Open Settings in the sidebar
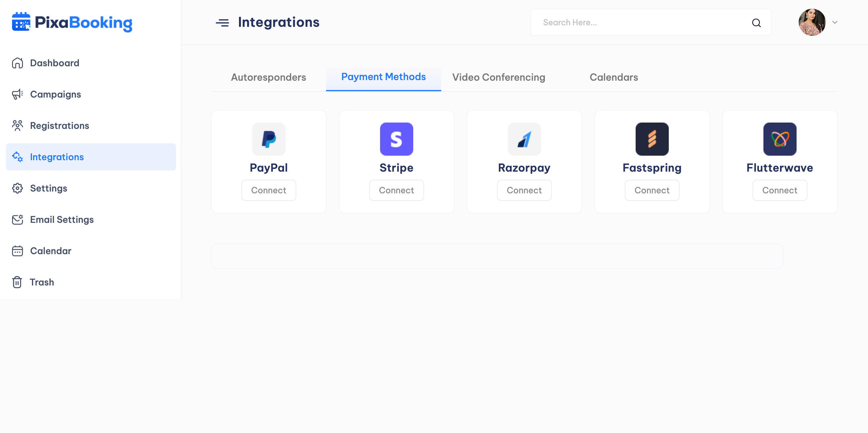Image resolution: width=868 pixels, height=433 pixels. coord(91,188)
